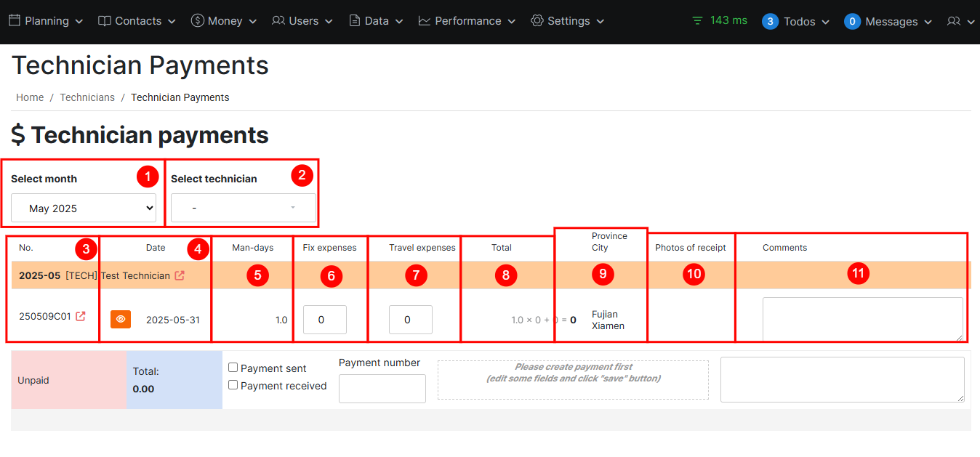Enable the Payment sent checkbox
980x457 pixels.
[x=233, y=368]
